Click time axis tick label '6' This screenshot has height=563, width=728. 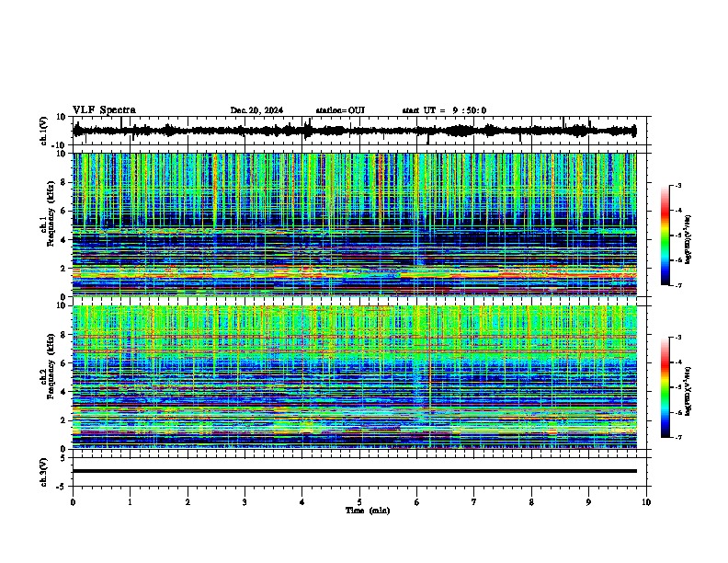417,502
